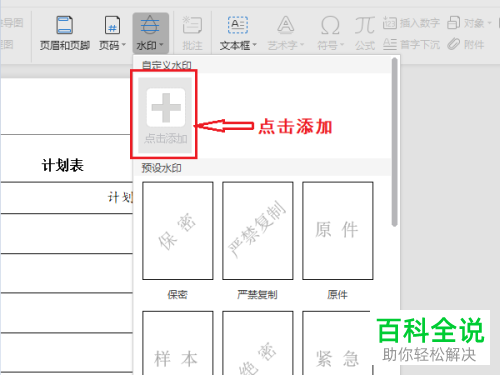Click the Word Art (艺术字) icon
The width and height of the screenshot is (500, 375).
(x=286, y=25)
